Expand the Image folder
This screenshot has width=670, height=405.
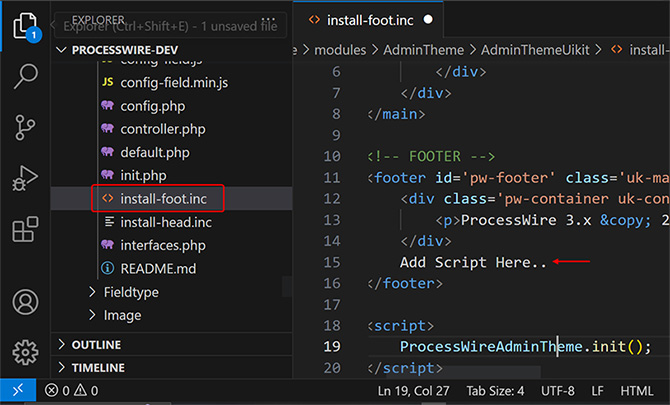tap(122, 315)
